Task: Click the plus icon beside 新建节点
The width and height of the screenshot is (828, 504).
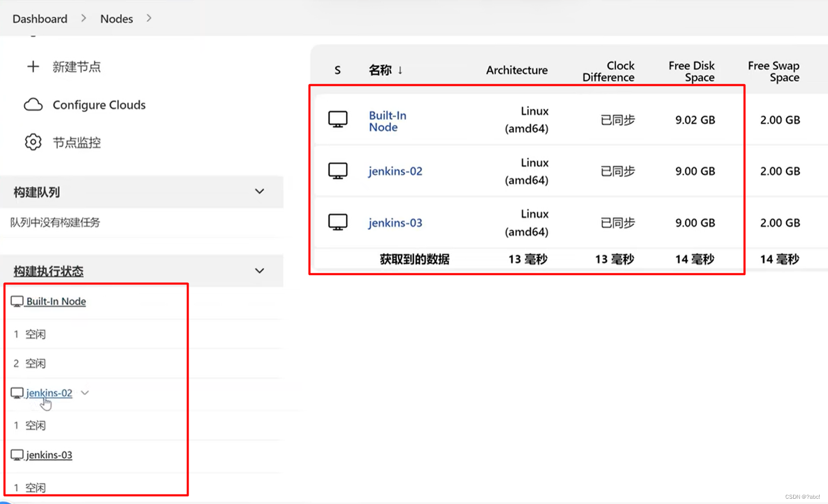Action: click(33, 66)
